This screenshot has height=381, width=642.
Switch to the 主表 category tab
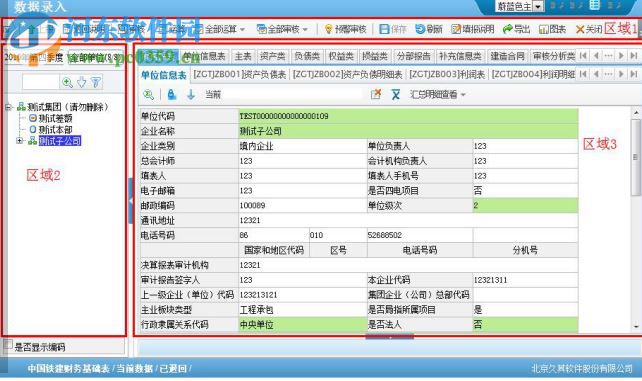(243, 56)
